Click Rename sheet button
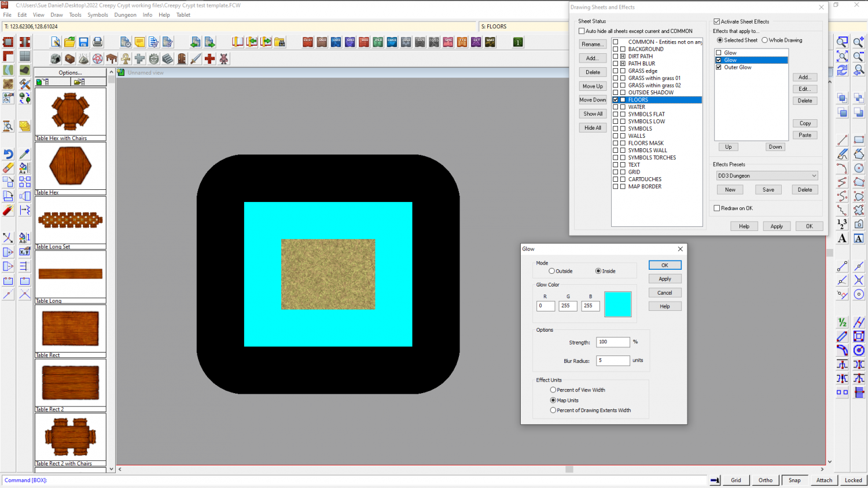868x488 pixels. 593,44
